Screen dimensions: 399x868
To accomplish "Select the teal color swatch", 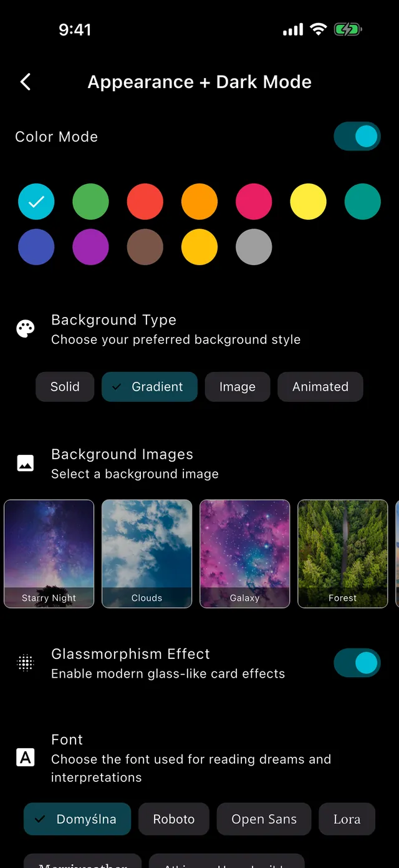I will (x=363, y=202).
